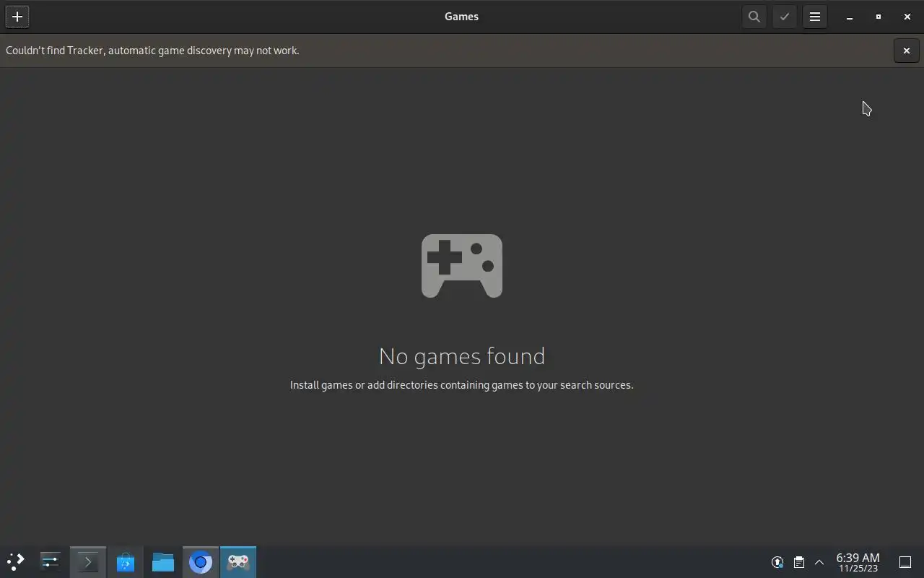Show desktop using the corner button
This screenshot has width=924, height=578.
(905, 562)
